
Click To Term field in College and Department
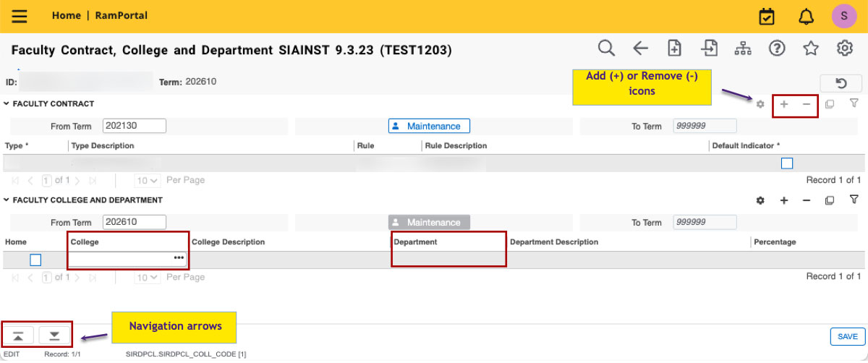tap(705, 222)
